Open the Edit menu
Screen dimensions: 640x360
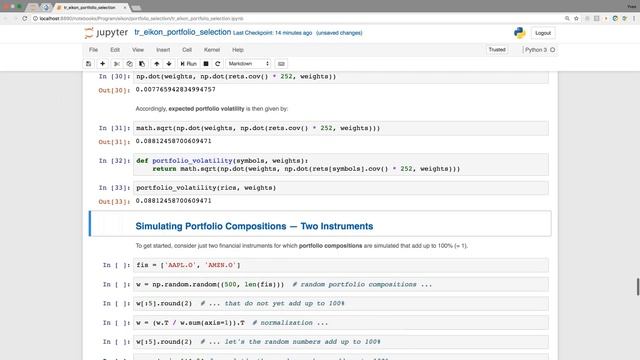pyautogui.click(x=115, y=50)
